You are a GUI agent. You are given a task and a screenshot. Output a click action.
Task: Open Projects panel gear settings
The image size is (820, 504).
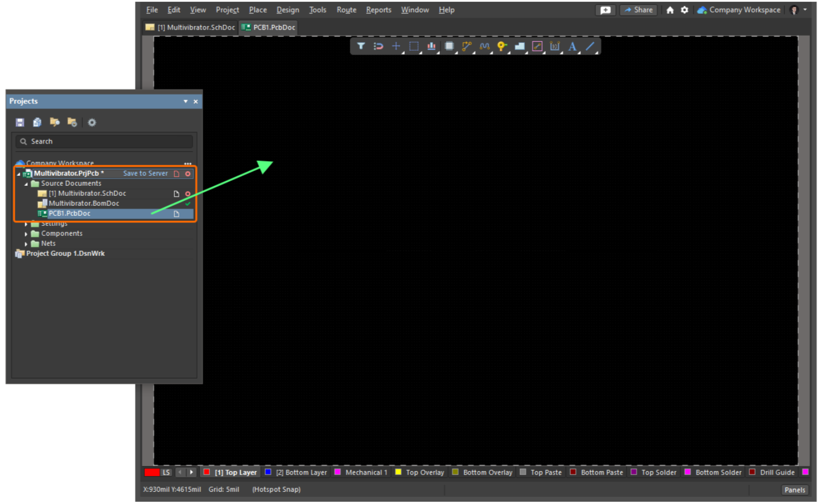pyautogui.click(x=92, y=122)
